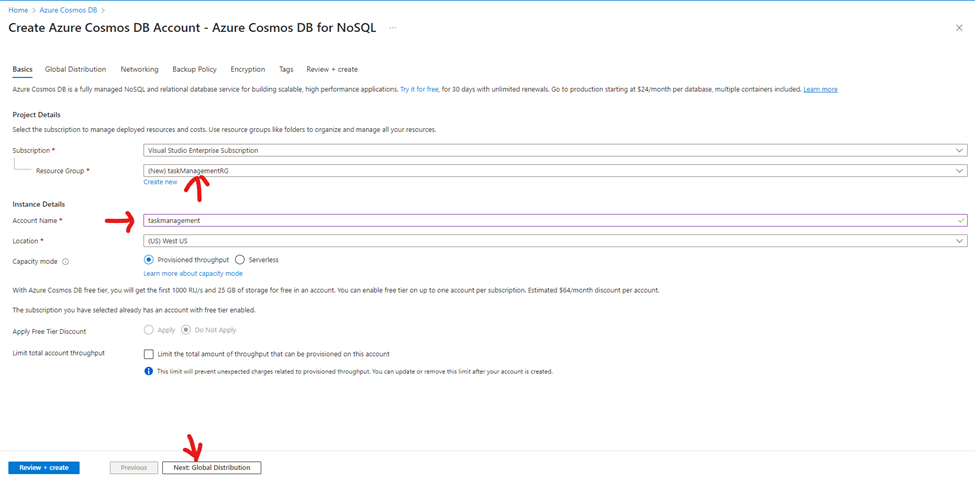Switch to the Encryption tab
The image size is (975, 483).
tap(247, 70)
